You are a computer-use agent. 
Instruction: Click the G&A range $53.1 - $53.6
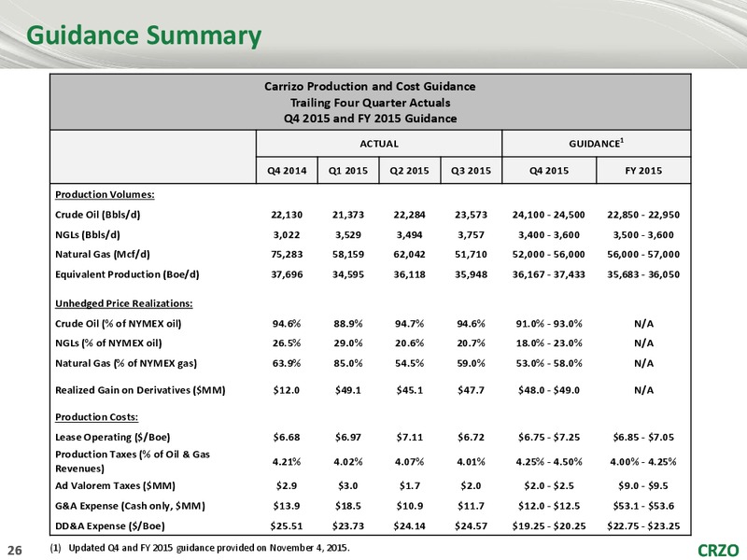(643, 506)
